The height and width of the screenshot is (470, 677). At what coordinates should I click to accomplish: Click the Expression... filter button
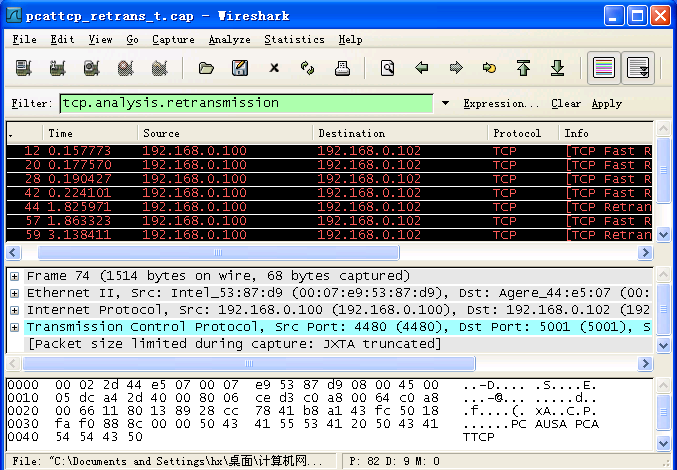(x=501, y=104)
